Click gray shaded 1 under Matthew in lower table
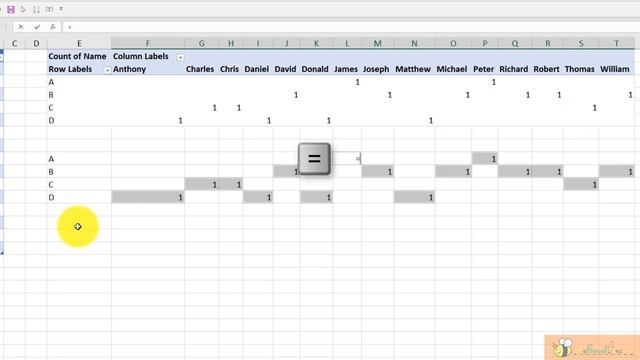 [x=414, y=197]
